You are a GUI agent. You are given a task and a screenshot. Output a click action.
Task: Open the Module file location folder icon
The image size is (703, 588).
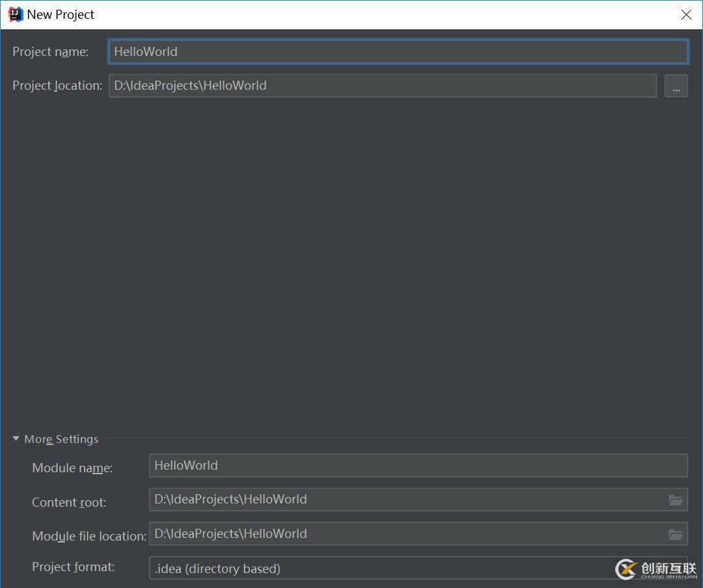pyautogui.click(x=675, y=534)
